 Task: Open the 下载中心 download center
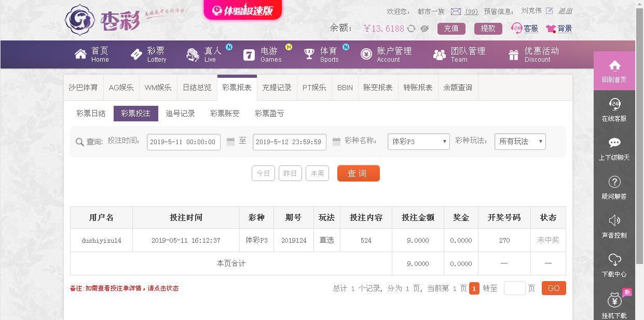[x=614, y=266]
